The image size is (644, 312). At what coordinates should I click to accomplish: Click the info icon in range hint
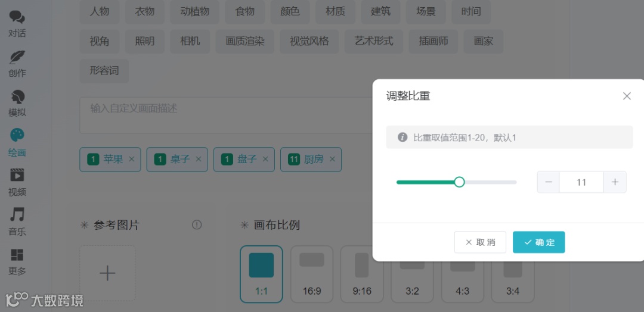[x=402, y=137]
